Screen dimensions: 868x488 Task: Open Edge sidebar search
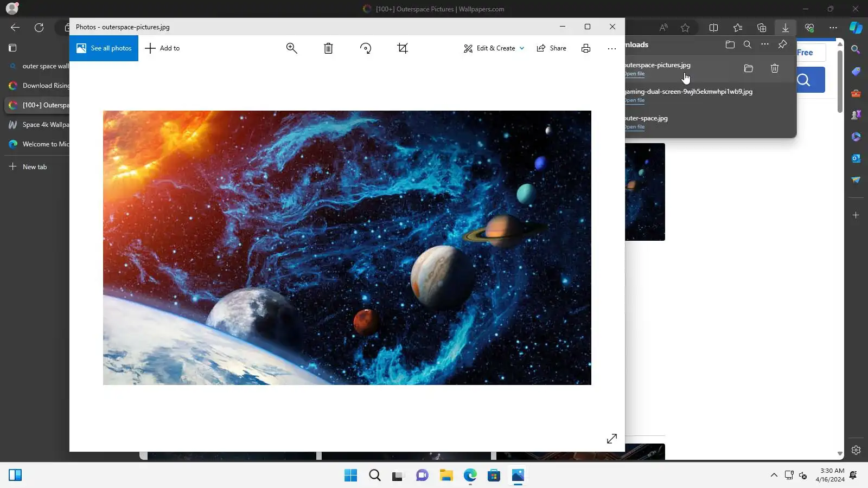[x=856, y=50]
